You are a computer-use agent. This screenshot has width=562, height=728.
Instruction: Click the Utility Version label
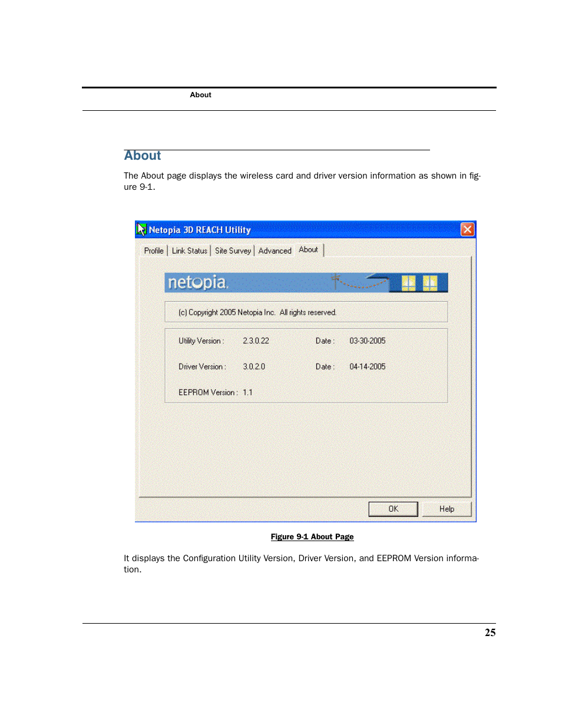tap(201, 341)
